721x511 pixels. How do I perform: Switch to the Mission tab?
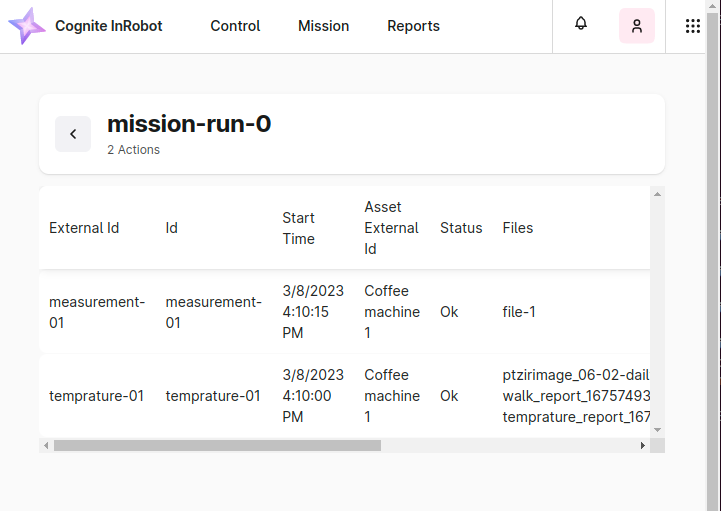(323, 26)
